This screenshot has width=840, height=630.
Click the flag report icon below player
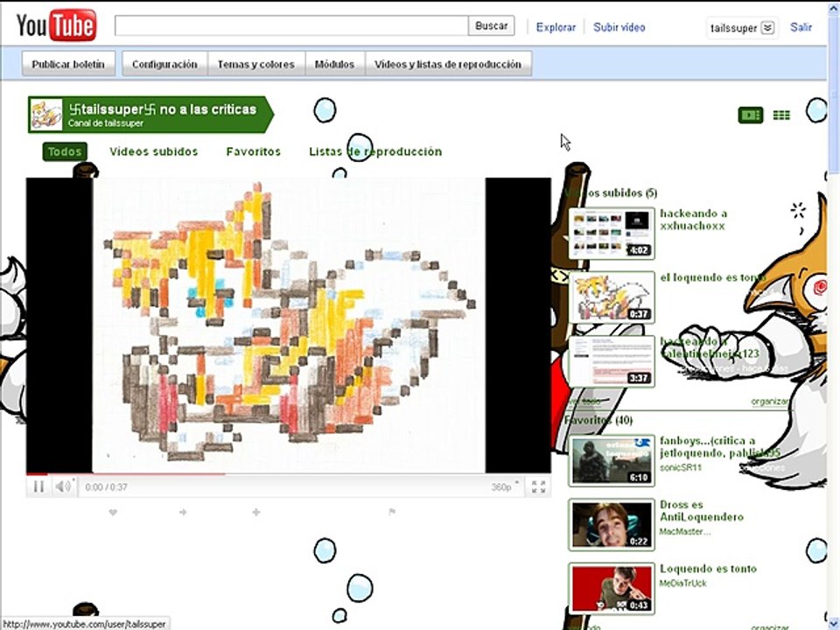pyautogui.click(x=392, y=512)
